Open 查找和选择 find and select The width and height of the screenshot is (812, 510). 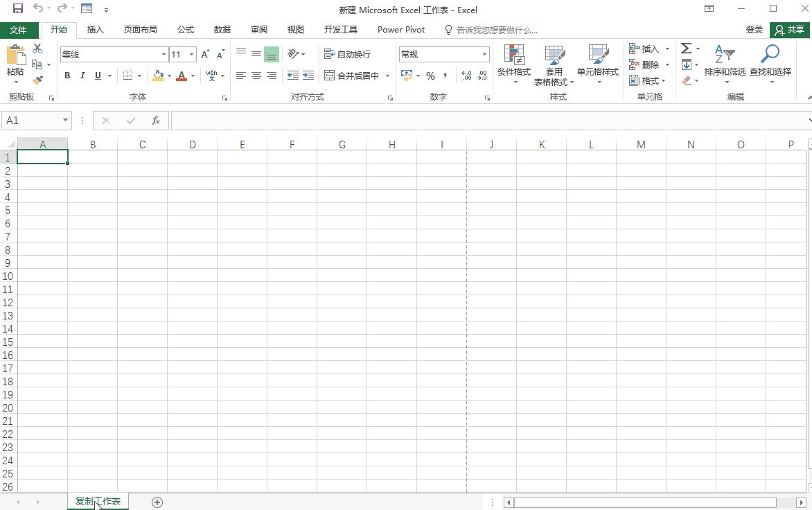click(x=770, y=64)
